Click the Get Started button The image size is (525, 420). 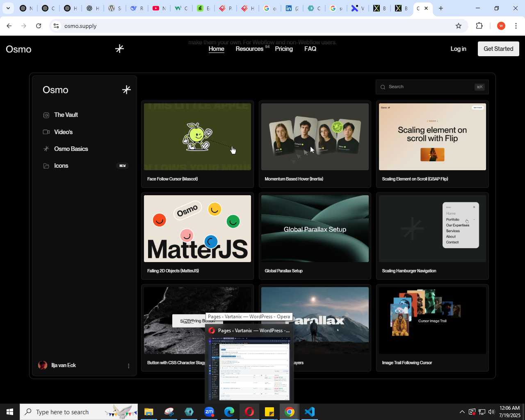(498, 49)
